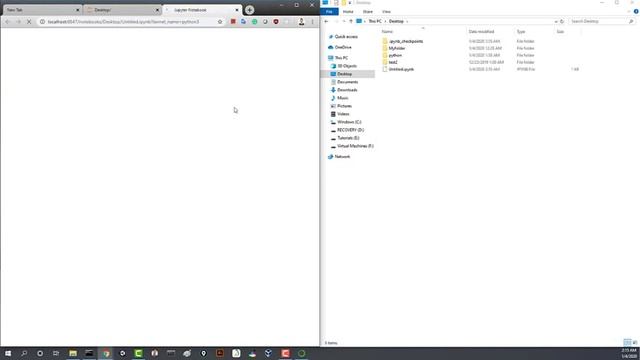Go back in Chrome browser
This screenshot has height=360, width=640.
[x=7, y=22]
